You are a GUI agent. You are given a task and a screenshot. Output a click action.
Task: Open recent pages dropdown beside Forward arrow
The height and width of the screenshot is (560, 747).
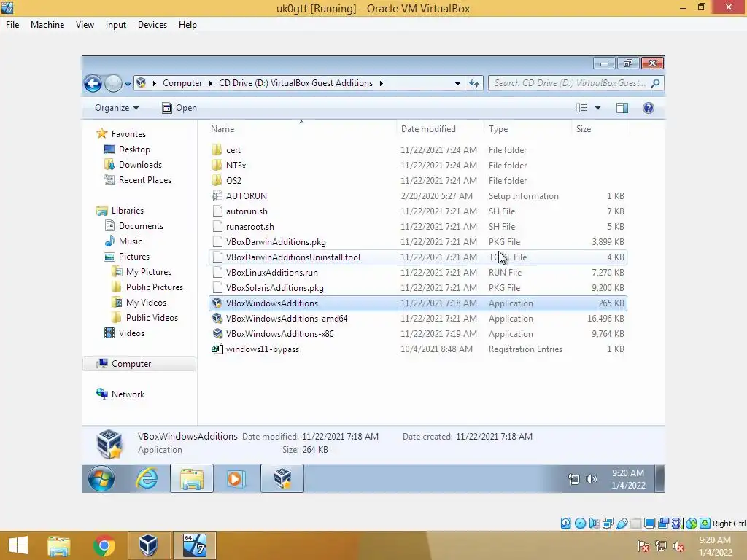point(128,84)
